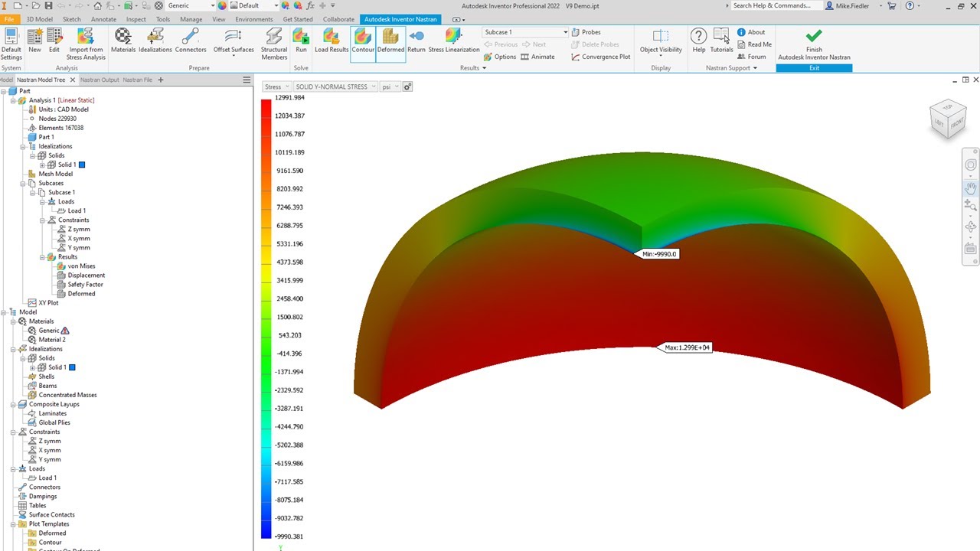Image resolution: width=980 pixels, height=551 pixels.
Task: Enable the Probes option
Action: (x=586, y=32)
